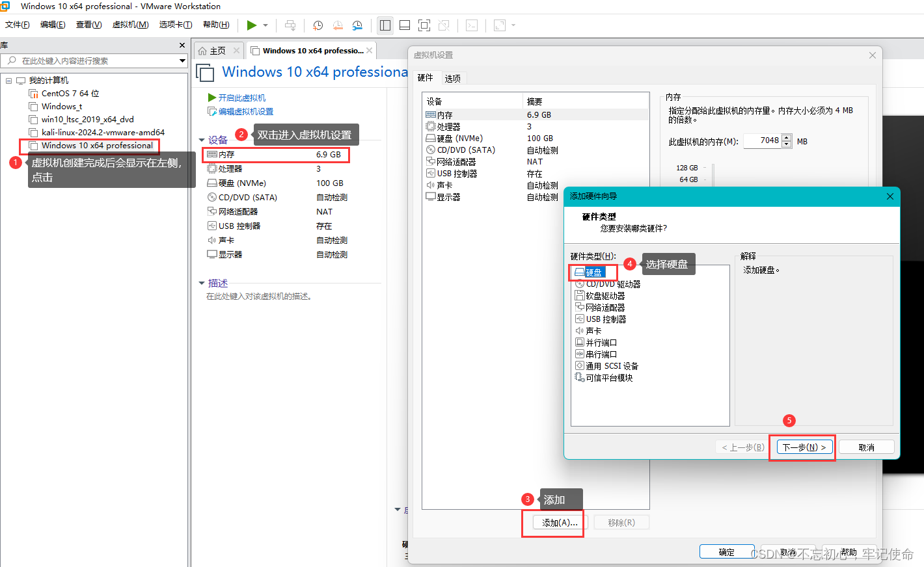Click the memory size input field
Image resolution: width=924 pixels, height=567 pixels.
pos(762,140)
